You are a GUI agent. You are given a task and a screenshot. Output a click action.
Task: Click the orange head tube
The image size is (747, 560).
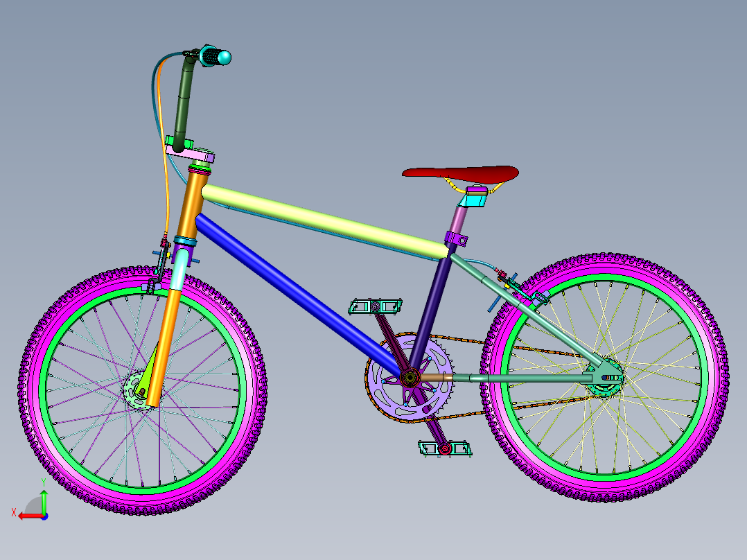(192, 205)
